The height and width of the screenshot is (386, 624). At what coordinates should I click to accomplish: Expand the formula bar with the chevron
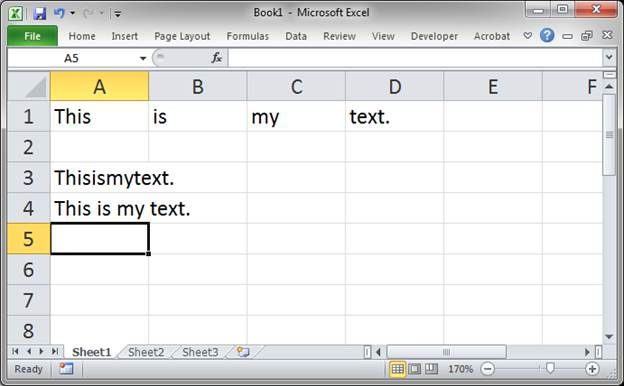pos(609,58)
